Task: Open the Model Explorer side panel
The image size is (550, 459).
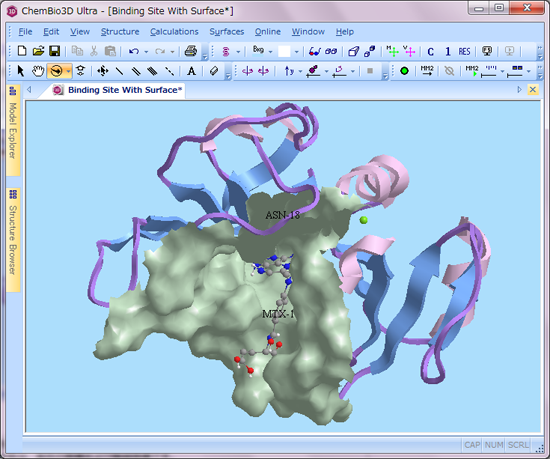Action: coord(13,130)
